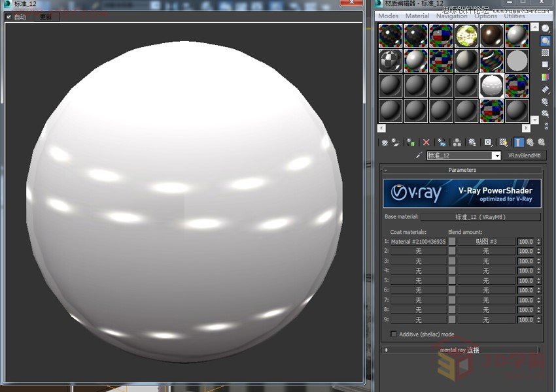Click the Put to Library icon
556x392 pixels.
(x=472, y=142)
